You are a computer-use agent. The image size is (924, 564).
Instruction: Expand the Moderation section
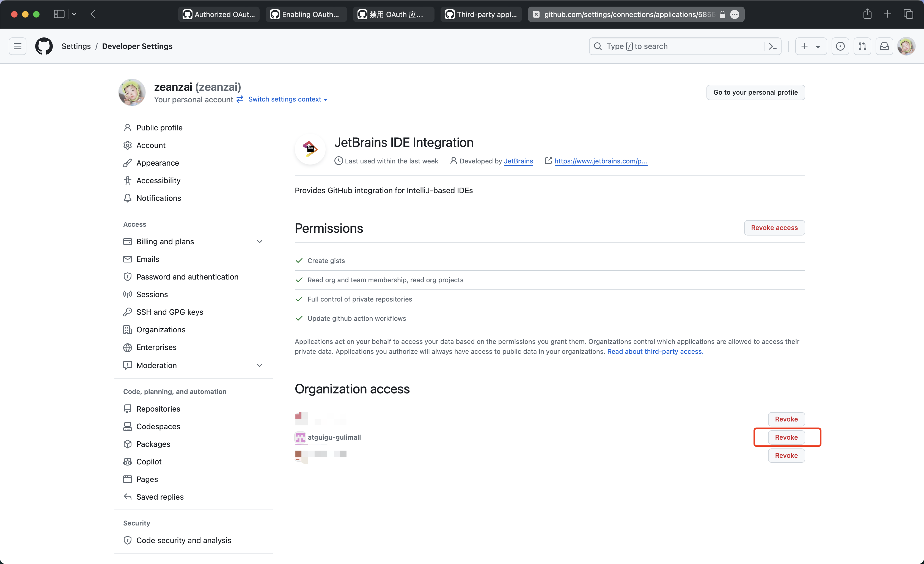(259, 365)
